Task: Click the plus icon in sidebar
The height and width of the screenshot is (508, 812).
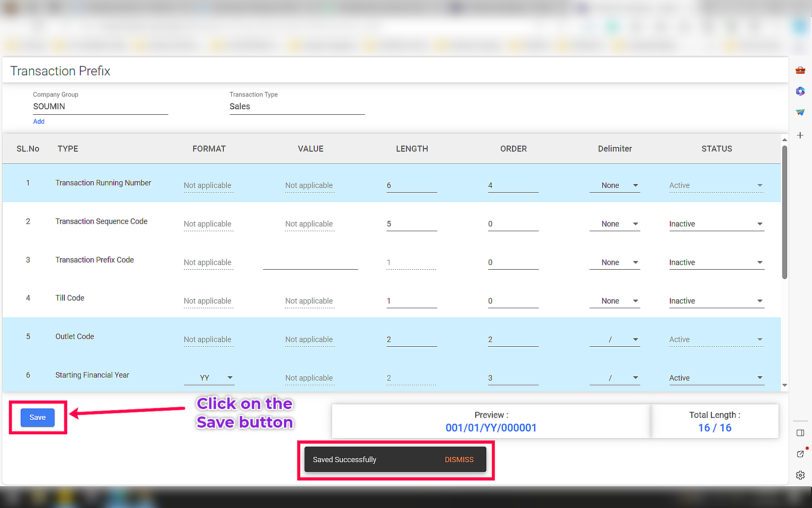Action: point(800,135)
